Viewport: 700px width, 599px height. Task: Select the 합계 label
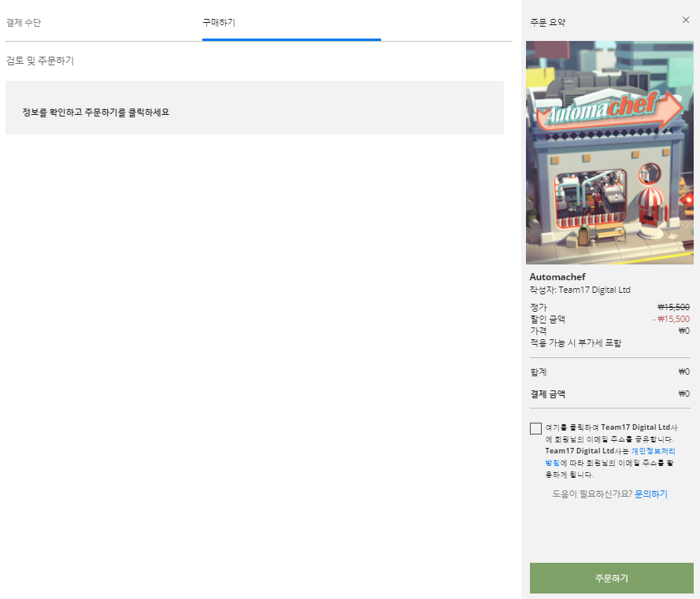[x=539, y=372]
